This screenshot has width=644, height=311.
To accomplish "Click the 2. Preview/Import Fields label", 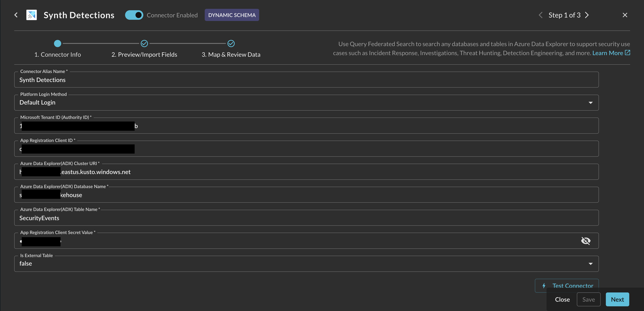I will [x=144, y=54].
